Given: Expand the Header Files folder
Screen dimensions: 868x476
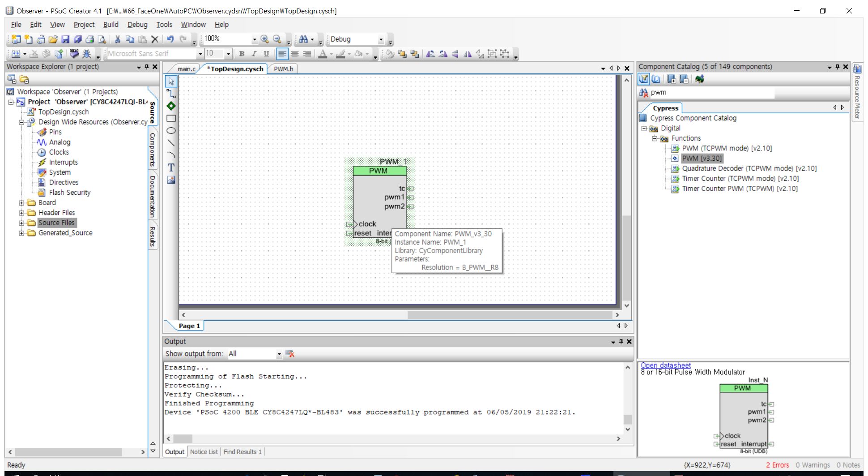Looking at the screenshot, I should (x=21, y=213).
